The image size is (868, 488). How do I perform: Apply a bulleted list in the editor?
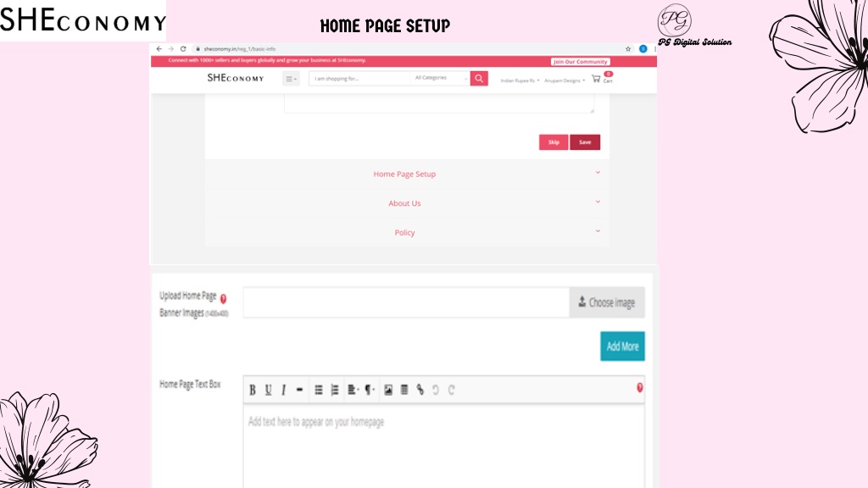click(319, 390)
